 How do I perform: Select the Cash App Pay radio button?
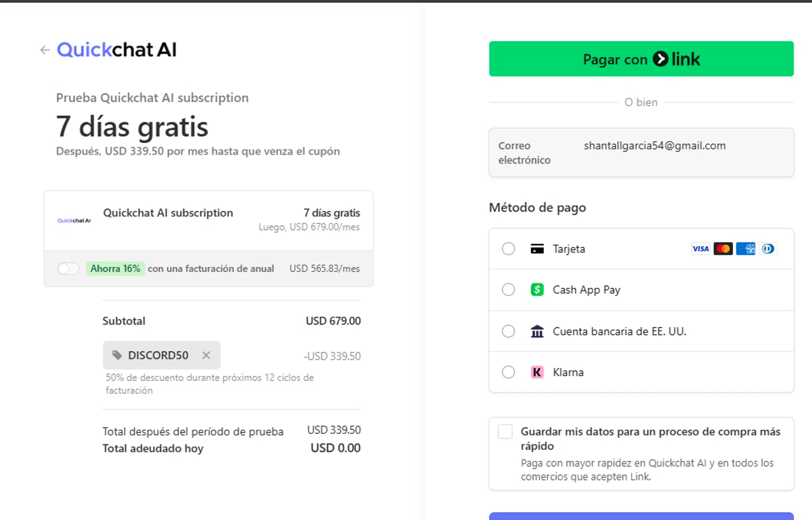point(508,289)
